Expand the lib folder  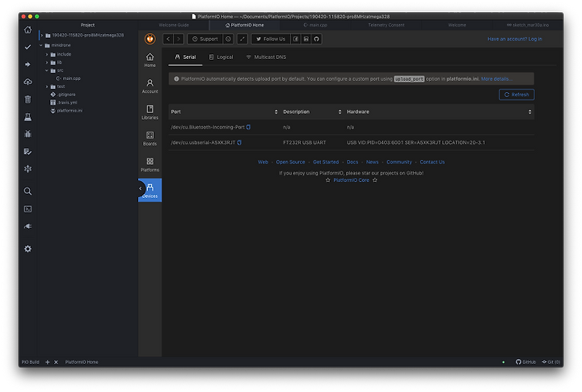(x=47, y=63)
